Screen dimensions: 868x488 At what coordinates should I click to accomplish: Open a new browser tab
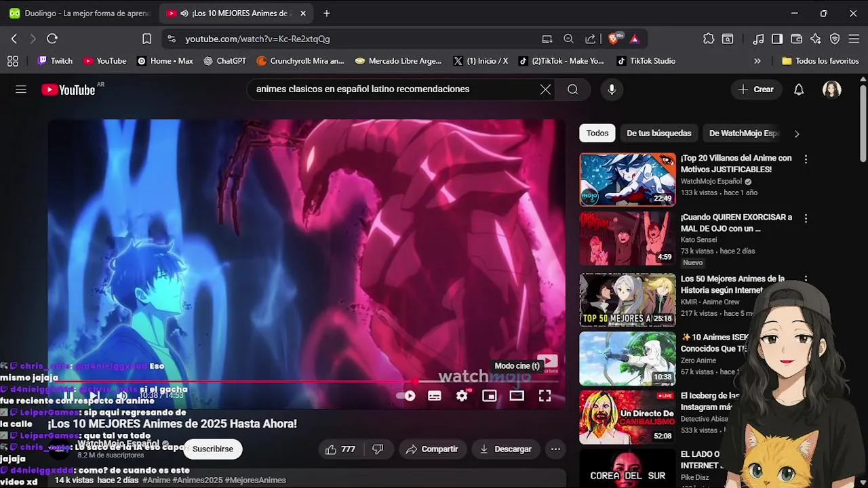(327, 14)
